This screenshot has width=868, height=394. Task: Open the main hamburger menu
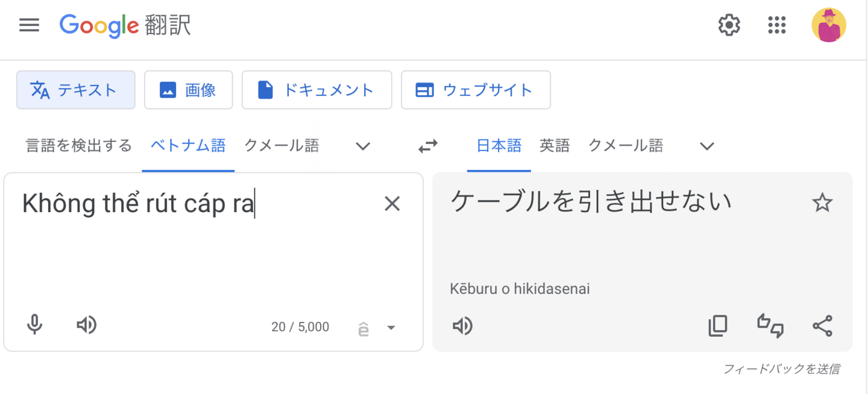[x=29, y=25]
